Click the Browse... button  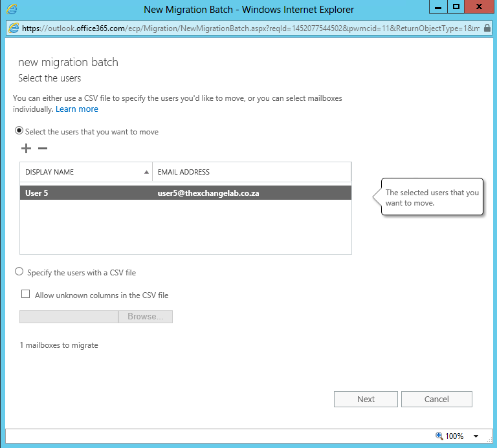click(x=146, y=317)
